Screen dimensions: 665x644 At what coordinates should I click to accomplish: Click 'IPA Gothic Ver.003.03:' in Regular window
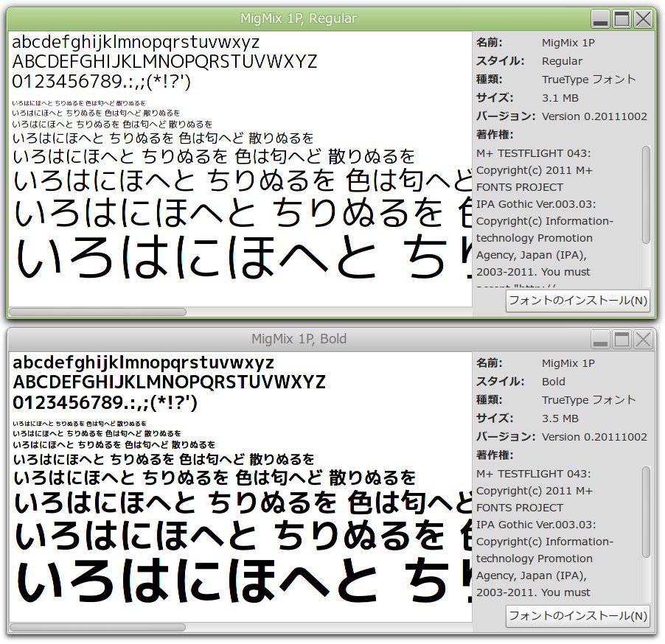536,204
